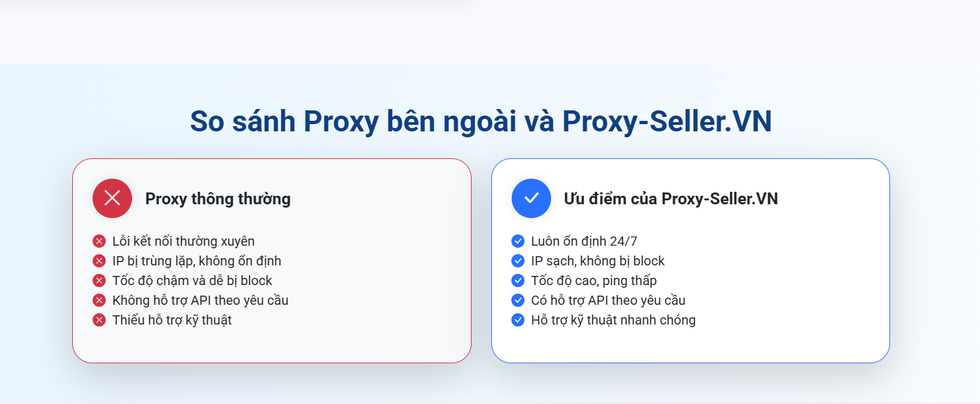Click the text "Tốc độ cao, ping thấp"

(594, 281)
